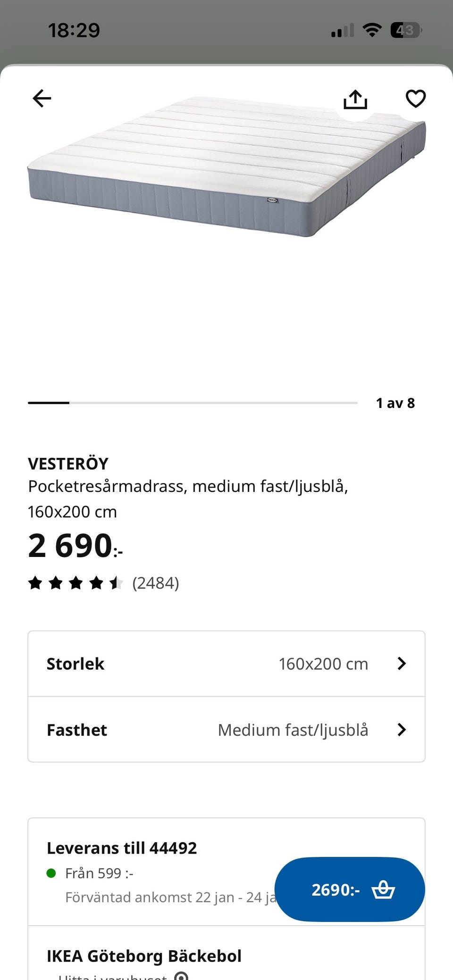Image resolution: width=453 pixels, height=980 pixels.
Task: Open the 2484 reviews link
Action: click(156, 583)
